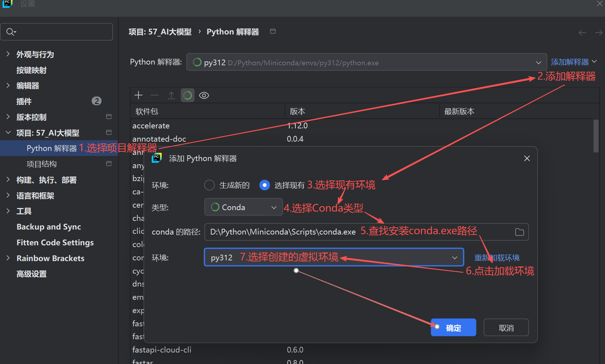
Task: Click the forward arrow in settings header
Action: pyautogui.click(x=599, y=33)
